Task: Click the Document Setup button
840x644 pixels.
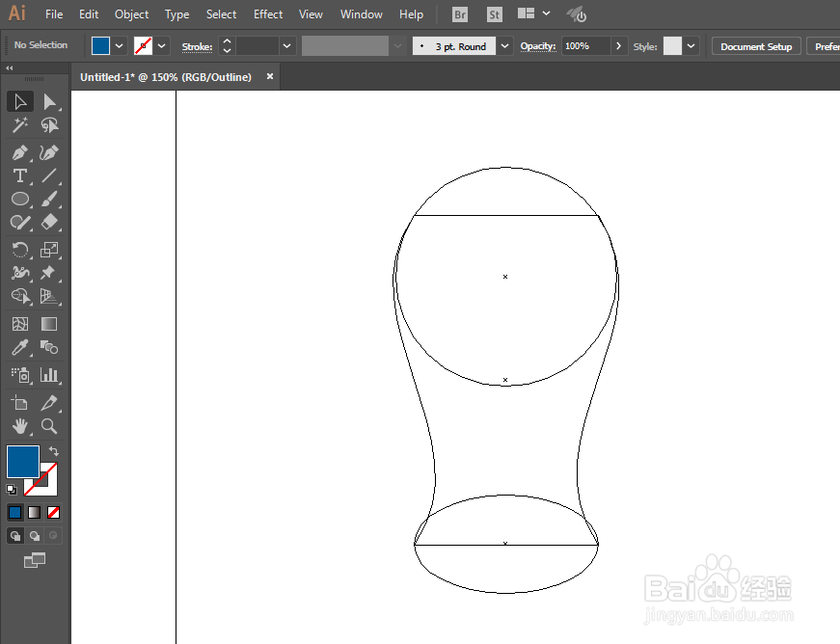Action: [x=756, y=46]
